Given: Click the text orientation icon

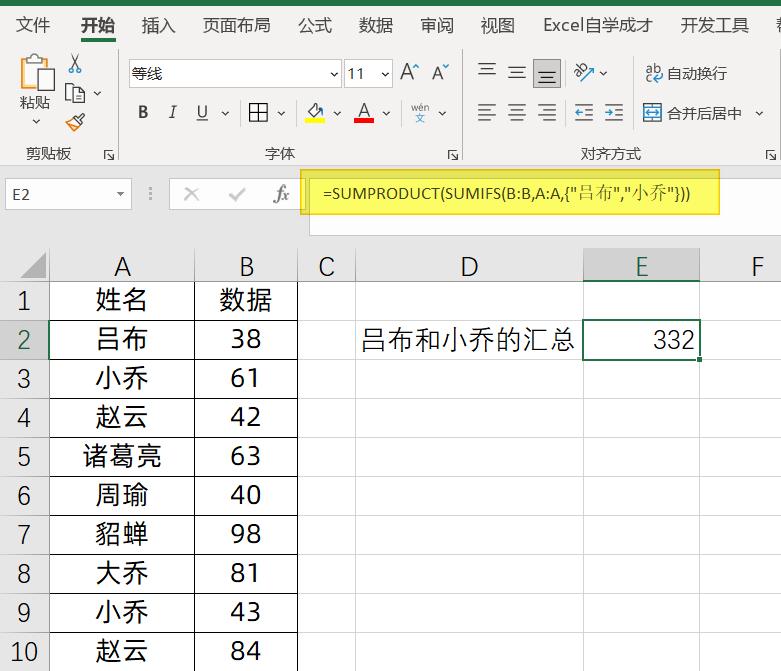Looking at the screenshot, I should pyautogui.click(x=583, y=73).
